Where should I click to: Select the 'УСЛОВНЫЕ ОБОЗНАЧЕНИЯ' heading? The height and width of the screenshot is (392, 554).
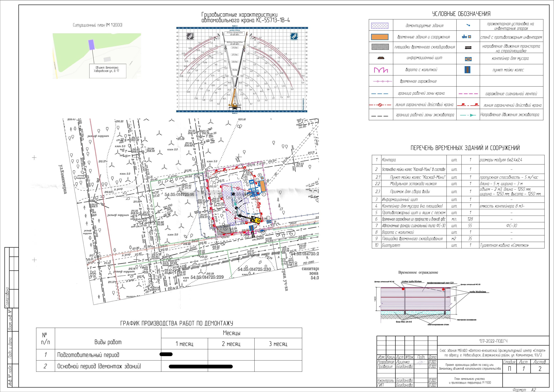pyautogui.click(x=461, y=14)
